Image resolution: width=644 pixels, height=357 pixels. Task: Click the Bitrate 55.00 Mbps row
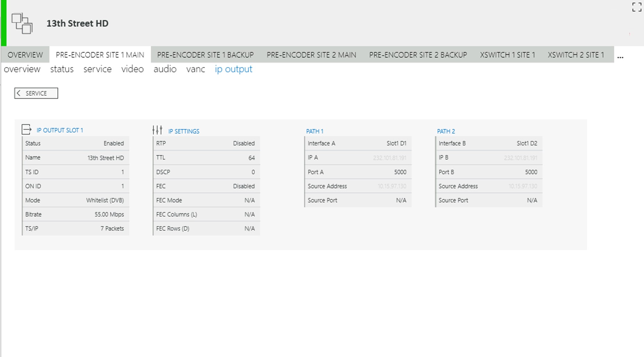(x=75, y=214)
